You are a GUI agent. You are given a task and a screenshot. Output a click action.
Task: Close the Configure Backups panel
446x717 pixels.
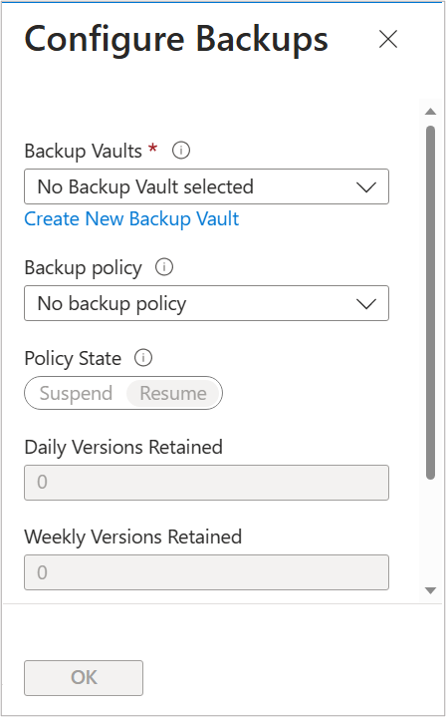388,39
